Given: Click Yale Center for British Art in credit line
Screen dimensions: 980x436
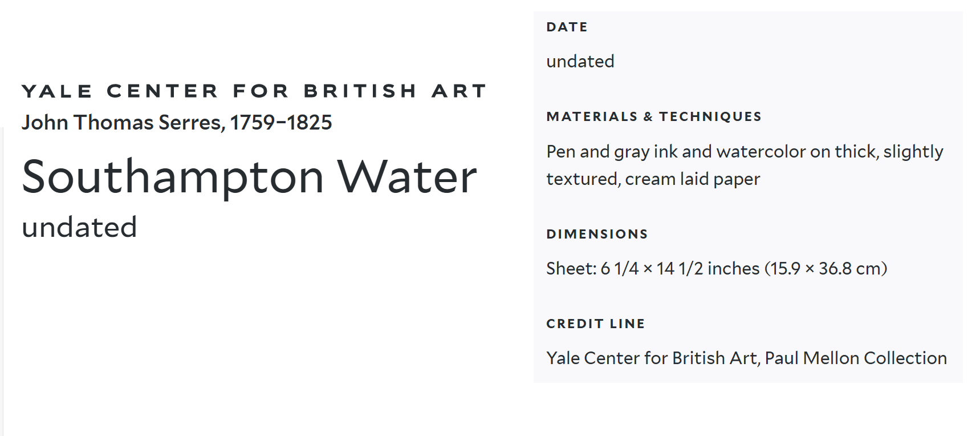Looking at the screenshot, I should tap(652, 358).
